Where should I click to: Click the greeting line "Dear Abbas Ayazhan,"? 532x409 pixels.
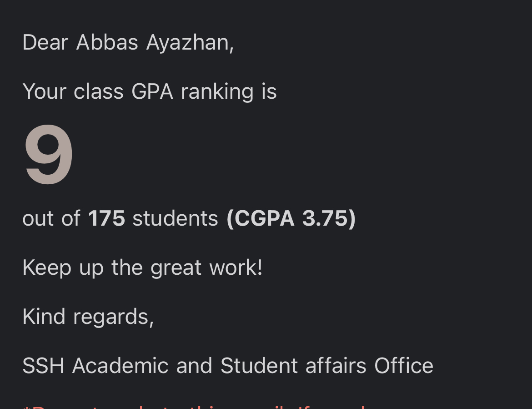tap(128, 43)
